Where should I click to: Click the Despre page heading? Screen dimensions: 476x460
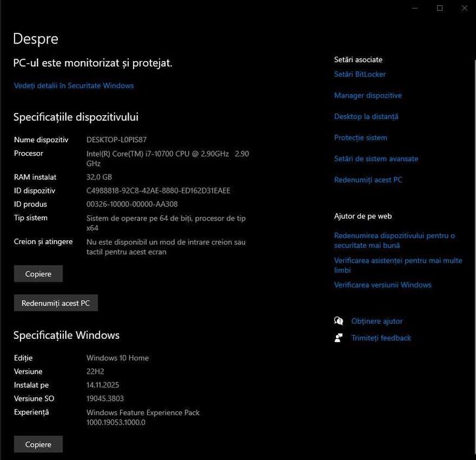click(x=36, y=39)
